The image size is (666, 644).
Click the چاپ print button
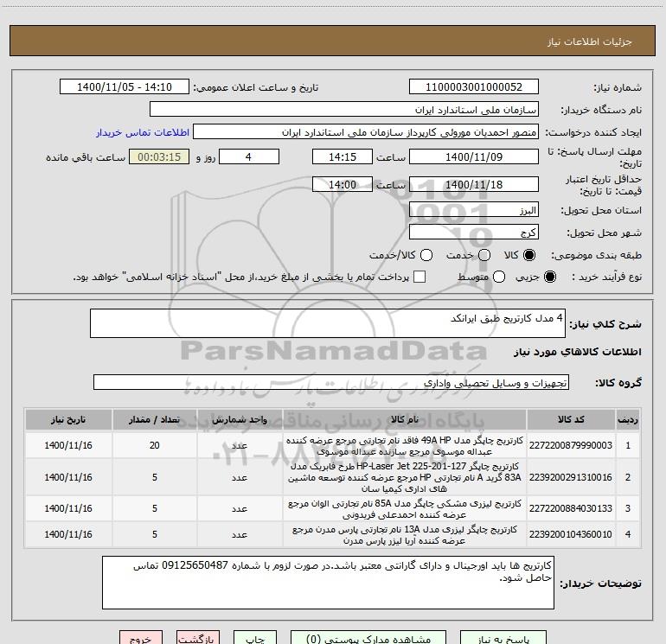[x=255, y=638]
